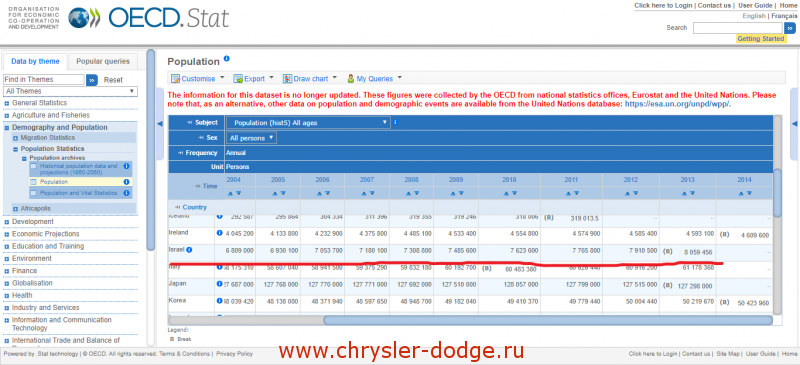The width and height of the screenshot is (800, 365).
Task: Sort 2007 column descending
Action: click(x=371, y=193)
